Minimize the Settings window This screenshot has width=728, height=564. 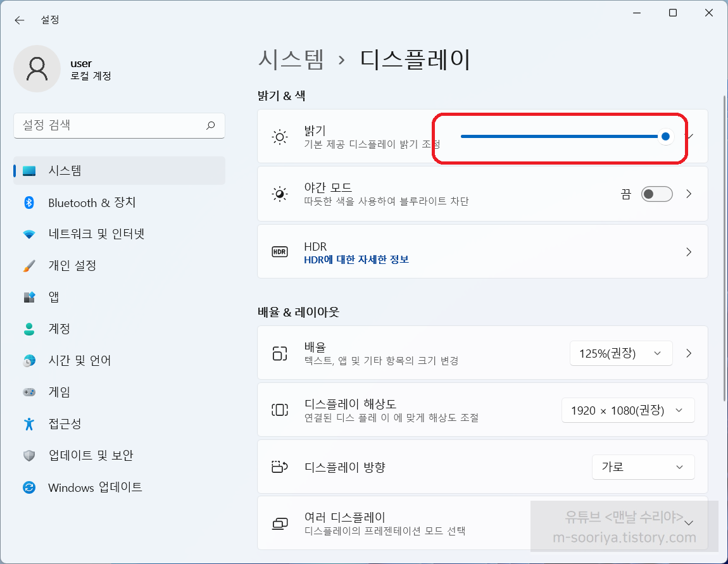(637, 13)
